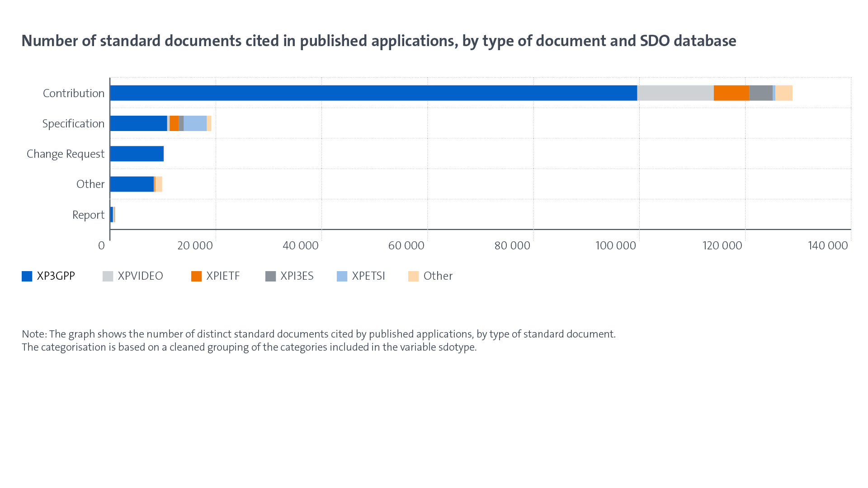This screenshot has width=868, height=488.
Task: Click the XP3GPP legend color swatch
Action: pos(27,276)
